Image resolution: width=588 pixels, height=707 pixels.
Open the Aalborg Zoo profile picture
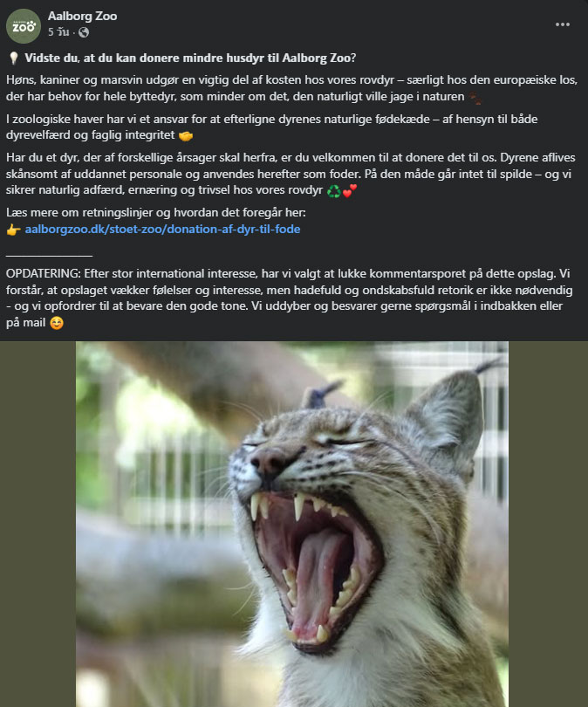(24, 25)
